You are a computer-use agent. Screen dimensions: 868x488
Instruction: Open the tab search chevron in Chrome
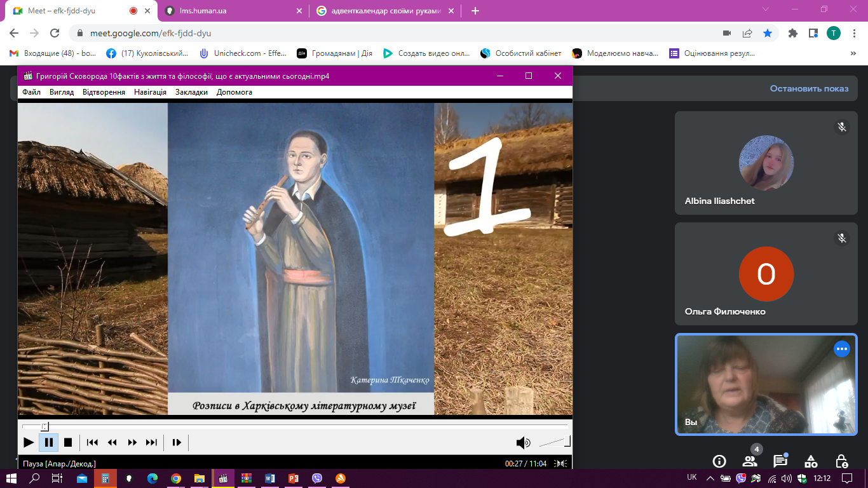765,10
